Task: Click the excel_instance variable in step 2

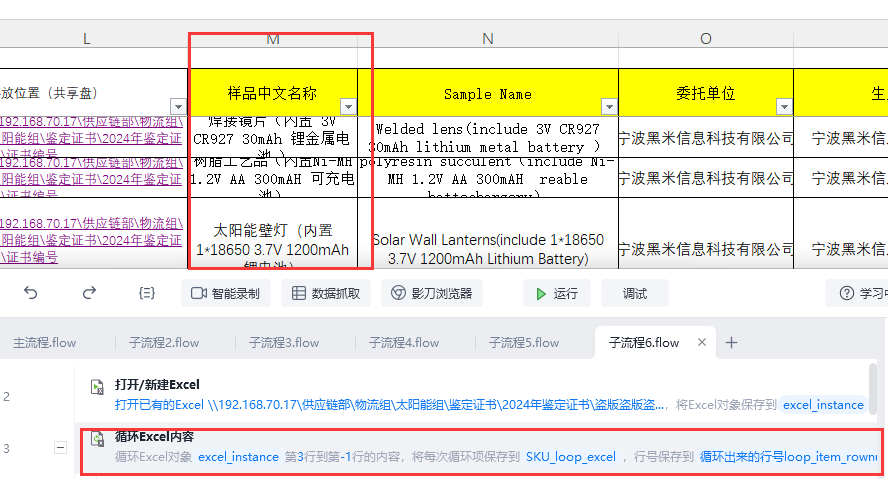Action: [x=823, y=405]
